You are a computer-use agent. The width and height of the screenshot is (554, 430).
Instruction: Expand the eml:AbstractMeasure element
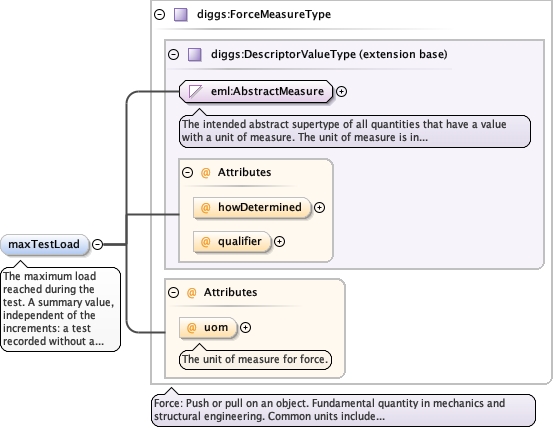pyautogui.click(x=341, y=92)
